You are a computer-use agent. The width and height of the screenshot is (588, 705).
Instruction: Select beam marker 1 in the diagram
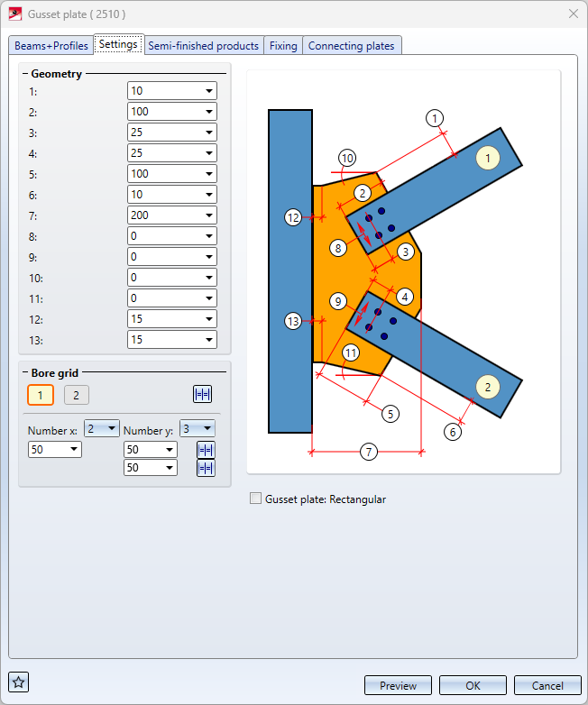pyautogui.click(x=488, y=158)
